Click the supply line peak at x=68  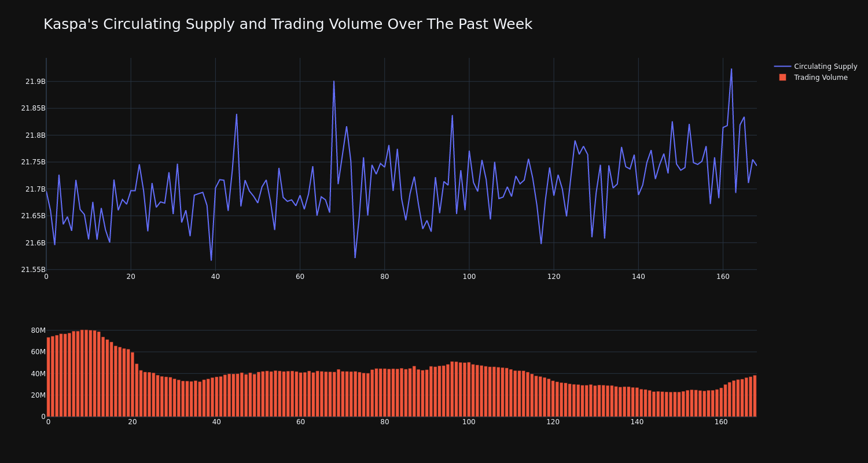pyautogui.click(x=334, y=81)
